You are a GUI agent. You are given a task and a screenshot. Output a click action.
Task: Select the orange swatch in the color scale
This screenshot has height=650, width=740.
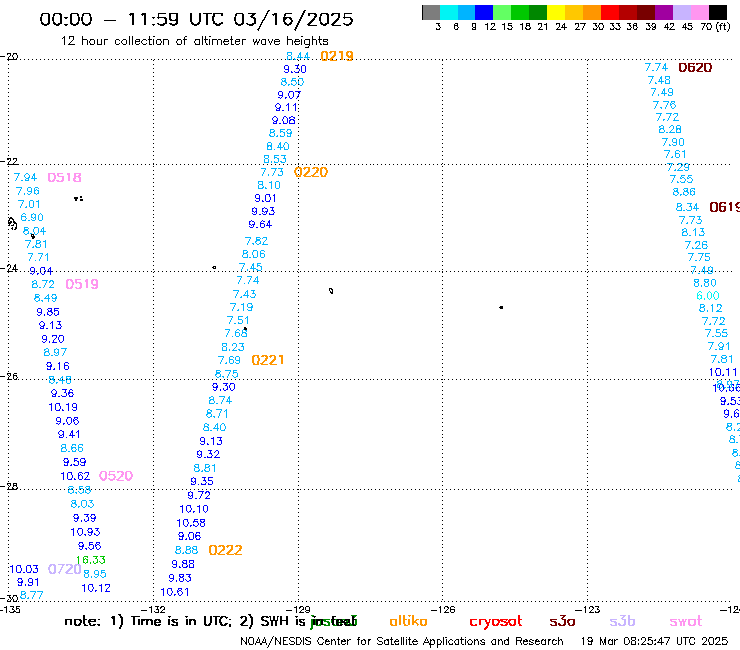click(x=592, y=12)
